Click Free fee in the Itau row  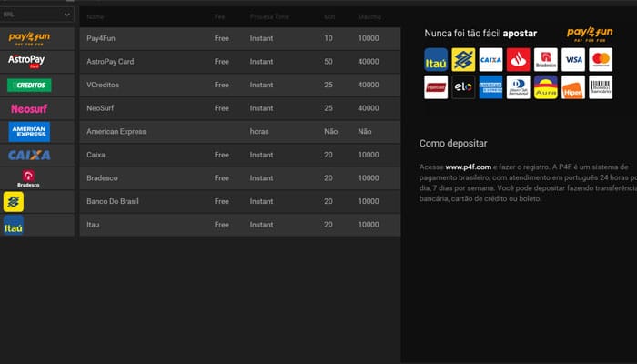coord(222,225)
